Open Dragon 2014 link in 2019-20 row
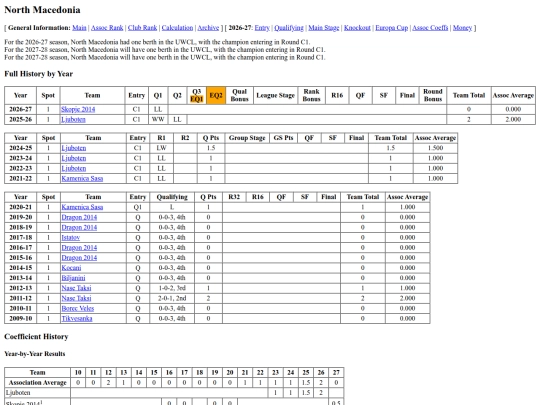Screen dimensions: 540x405 click(79, 217)
